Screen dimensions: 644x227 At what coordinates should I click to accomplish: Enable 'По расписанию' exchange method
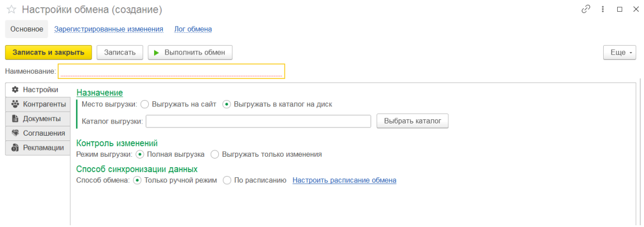[x=227, y=180]
